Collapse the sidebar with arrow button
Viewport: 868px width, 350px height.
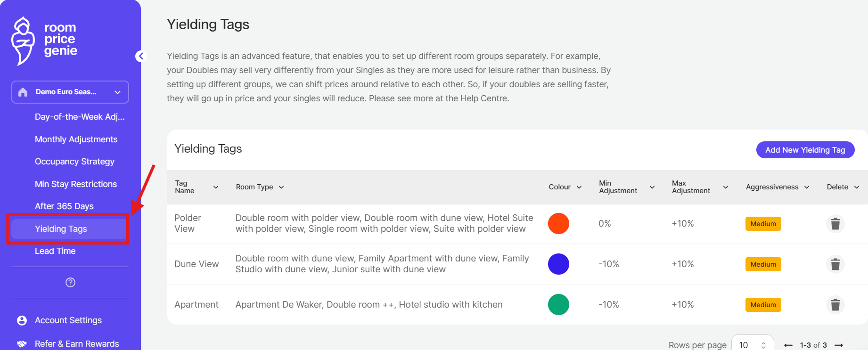pos(140,57)
